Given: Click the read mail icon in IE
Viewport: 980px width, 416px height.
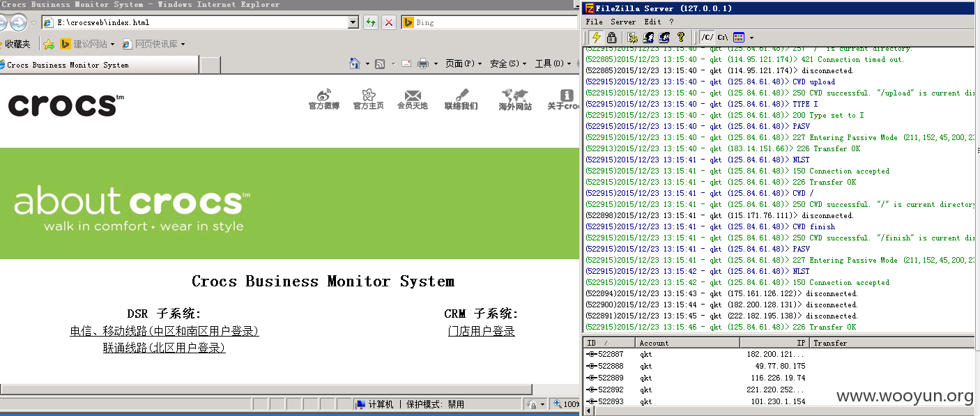Looking at the screenshot, I should point(406,64).
